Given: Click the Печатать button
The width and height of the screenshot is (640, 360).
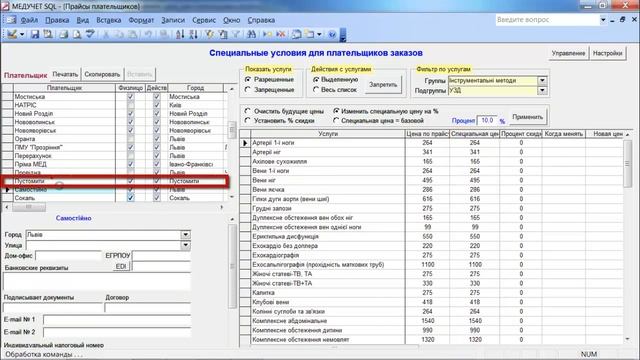Looking at the screenshot, I should pyautogui.click(x=65, y=74).
